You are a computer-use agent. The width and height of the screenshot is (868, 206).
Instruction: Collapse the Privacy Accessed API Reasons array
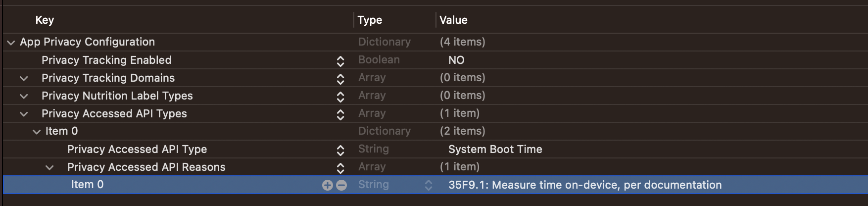(49, 167)
